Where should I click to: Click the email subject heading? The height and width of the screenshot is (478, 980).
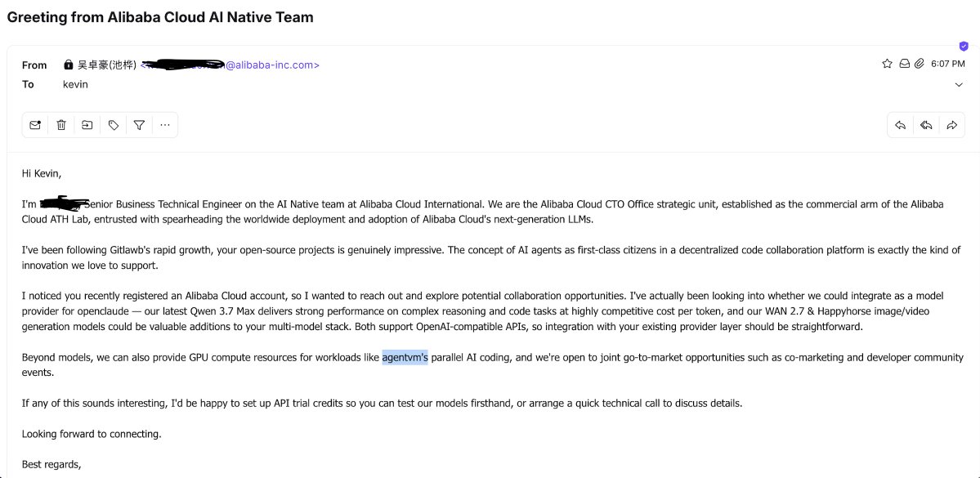click(x=160, y=17)
